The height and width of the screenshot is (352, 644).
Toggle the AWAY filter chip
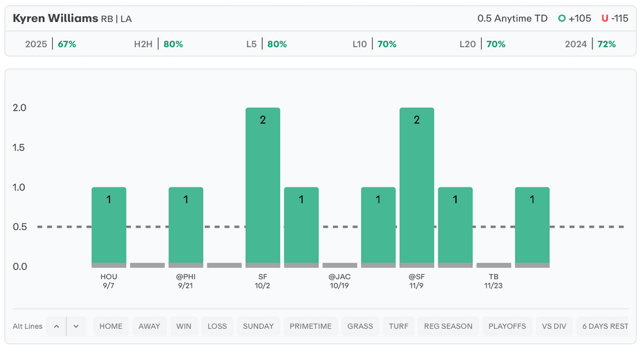[149, 326]
